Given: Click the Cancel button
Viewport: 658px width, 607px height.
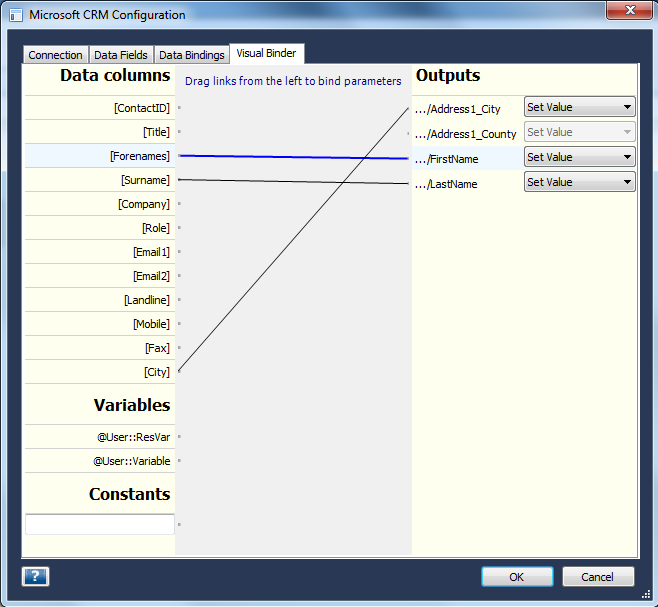Looking at the screenshot, I should click(598, 577).
